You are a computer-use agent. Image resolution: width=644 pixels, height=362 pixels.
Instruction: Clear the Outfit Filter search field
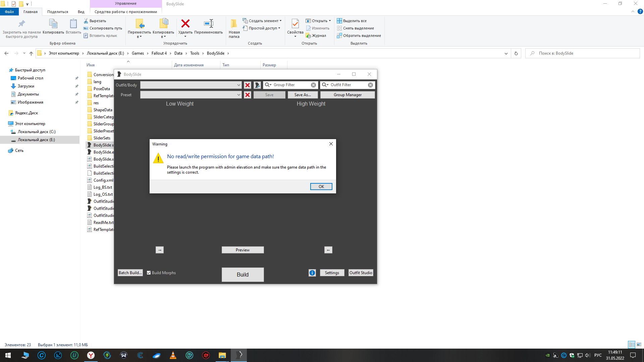coord(370,85)
